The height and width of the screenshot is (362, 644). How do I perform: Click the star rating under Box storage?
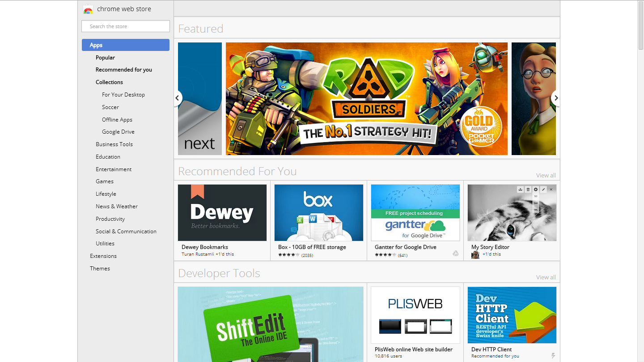(289, 255)
